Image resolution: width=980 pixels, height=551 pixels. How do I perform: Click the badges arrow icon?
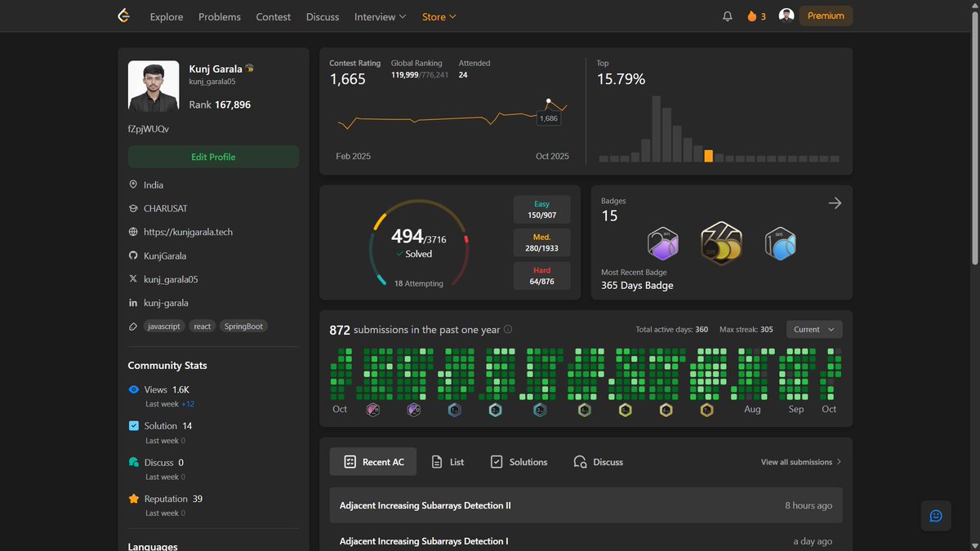point(835,203)
